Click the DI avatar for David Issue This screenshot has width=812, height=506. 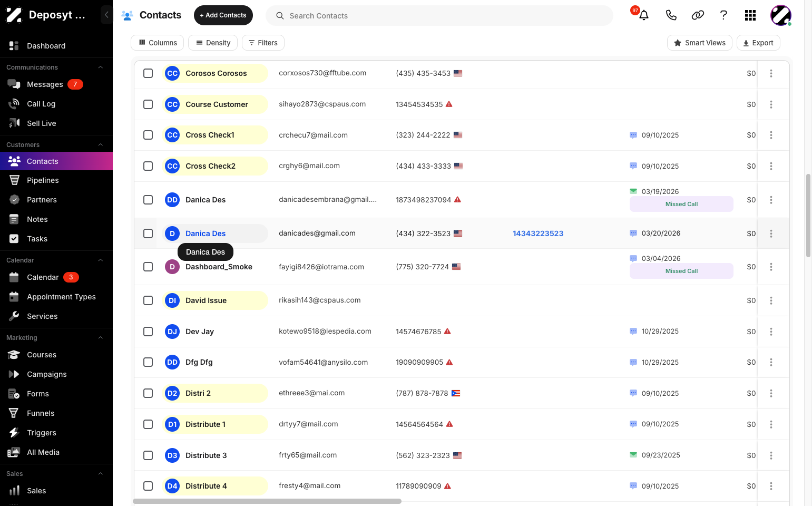(172, 300)
